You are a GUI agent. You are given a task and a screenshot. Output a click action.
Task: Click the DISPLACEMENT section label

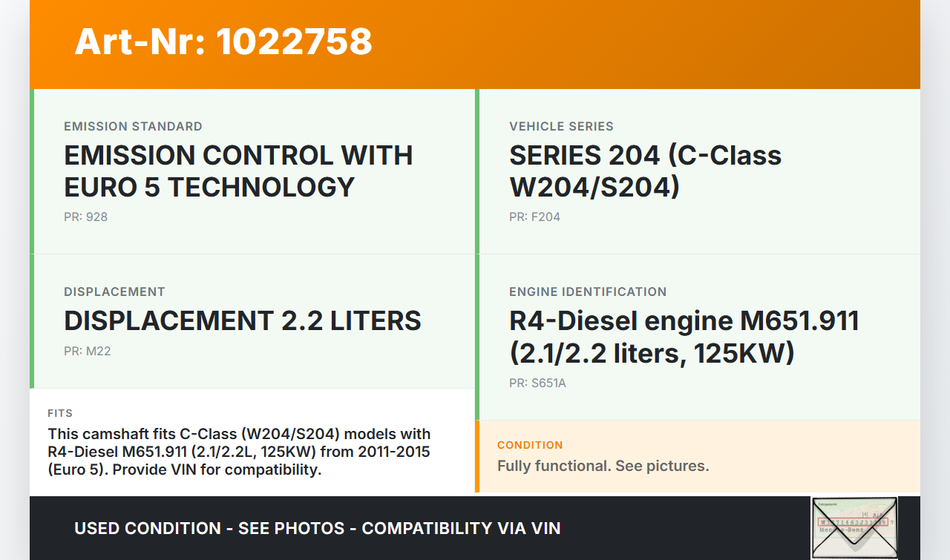coord(114,291)
